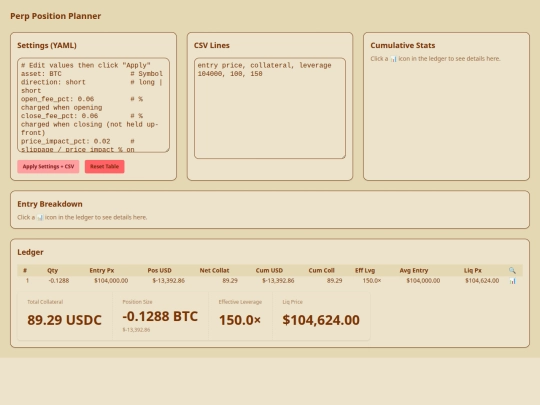This screenshot has width=540, height=405.
Task: Click the magnifier icon in ledger header
Action: [512, 270]
